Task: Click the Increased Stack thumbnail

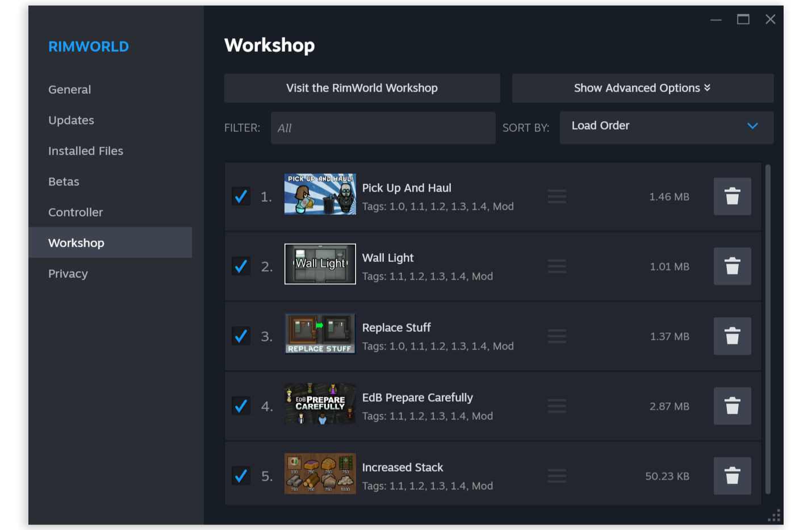Action: click(x=320, y=474)
